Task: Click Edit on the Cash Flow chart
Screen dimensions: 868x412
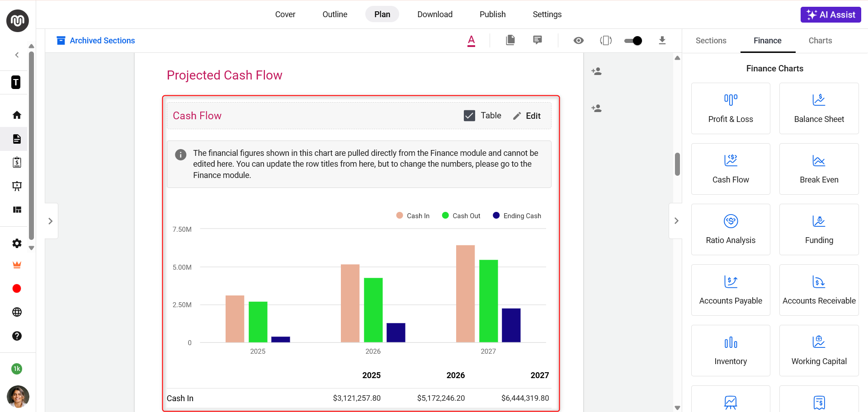Action: tap(527, 116)
